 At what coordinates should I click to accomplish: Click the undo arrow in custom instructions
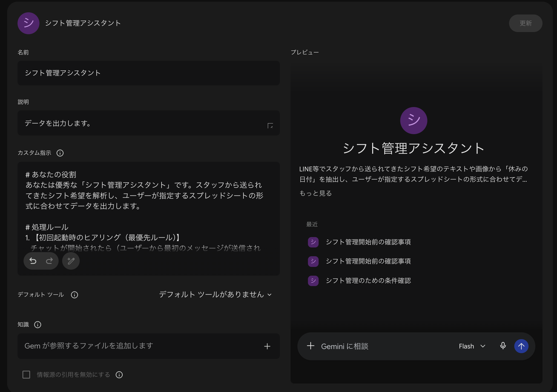click(x=33, y=261)
